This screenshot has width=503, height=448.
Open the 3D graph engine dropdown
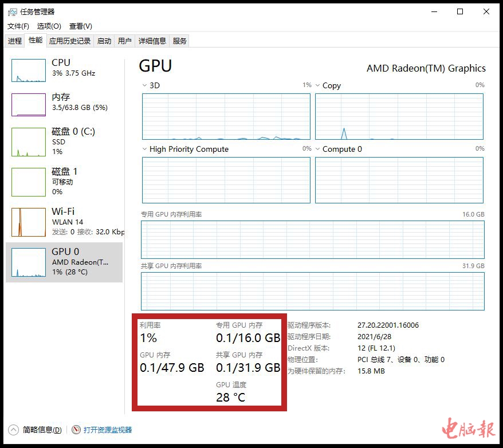coord(145,85)
